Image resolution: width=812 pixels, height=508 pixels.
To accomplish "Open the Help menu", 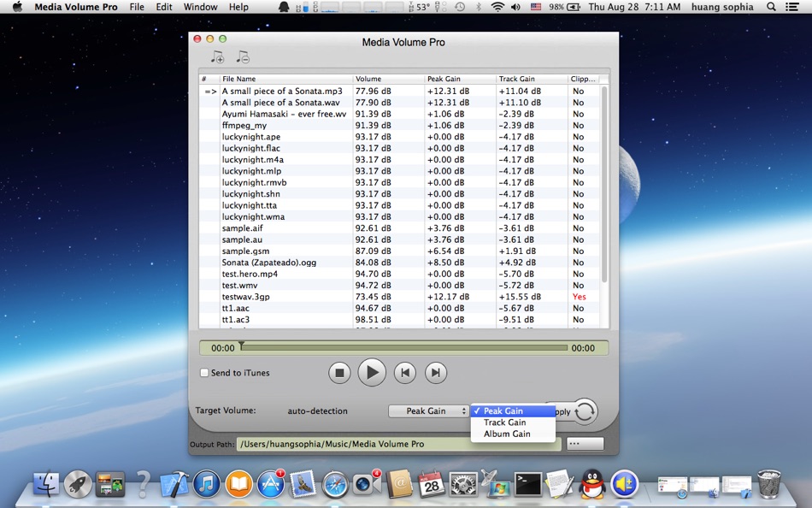I will click(x=238, y=7).
